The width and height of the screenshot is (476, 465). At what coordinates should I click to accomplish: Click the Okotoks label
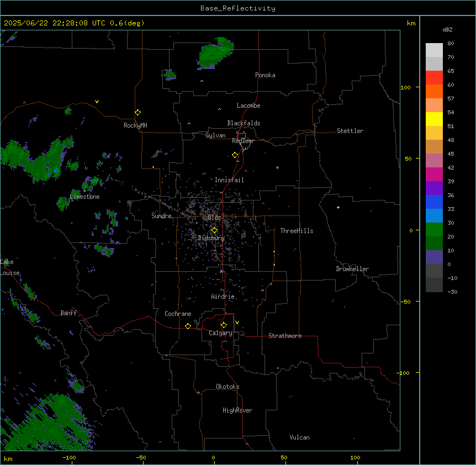(x=228, y=387)
